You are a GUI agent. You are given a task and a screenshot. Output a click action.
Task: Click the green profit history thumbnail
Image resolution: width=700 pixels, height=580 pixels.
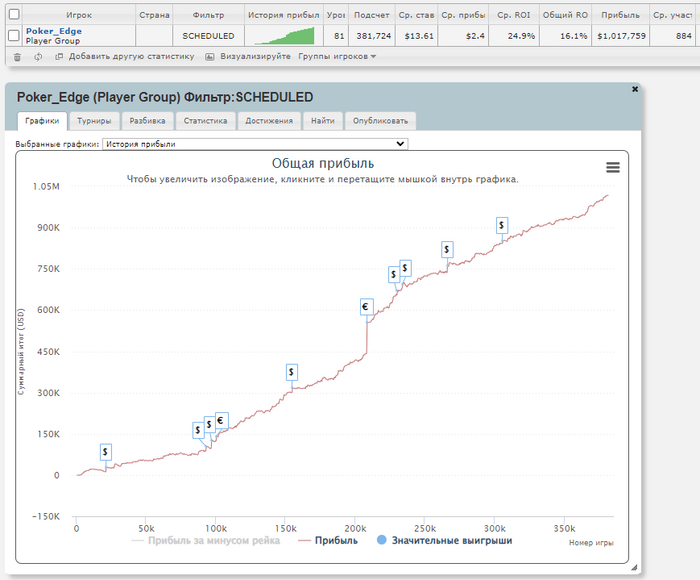[284, 36]
